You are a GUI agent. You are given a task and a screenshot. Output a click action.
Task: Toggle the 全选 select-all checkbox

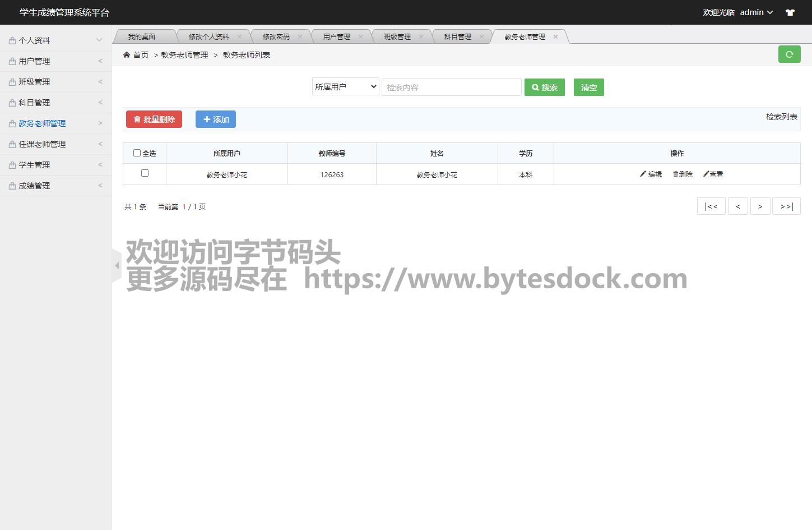pos(137,153)
